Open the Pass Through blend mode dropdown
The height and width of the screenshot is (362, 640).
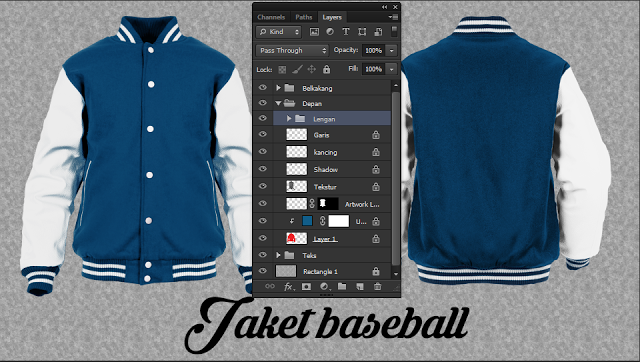coord(292,51)
